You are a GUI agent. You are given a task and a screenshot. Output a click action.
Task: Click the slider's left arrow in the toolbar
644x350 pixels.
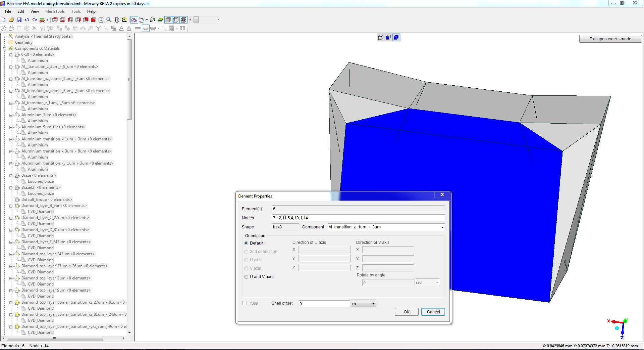[190, 20]
